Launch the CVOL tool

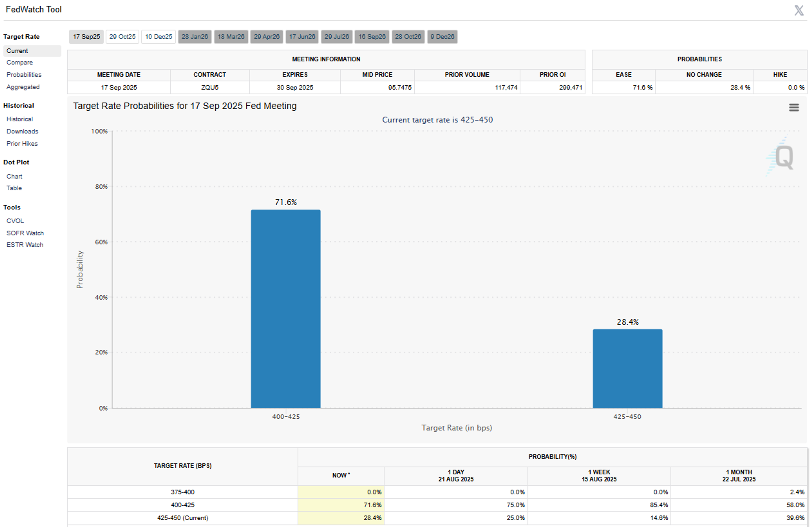click(15, 221)
